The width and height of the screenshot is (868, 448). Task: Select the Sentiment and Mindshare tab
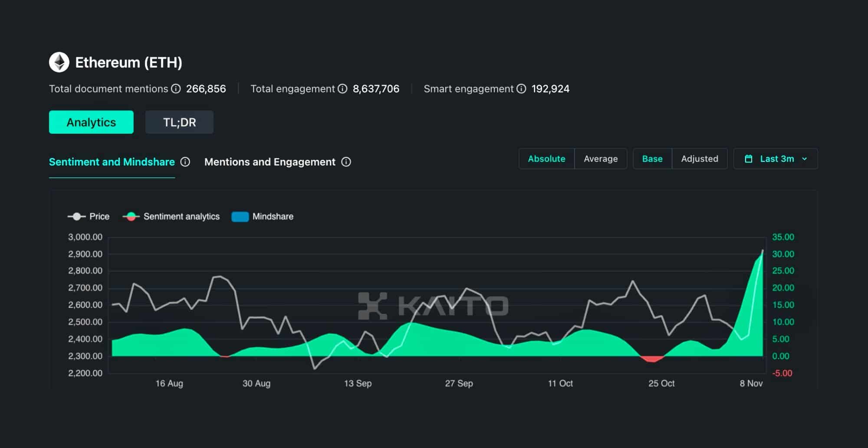point(112,162)
